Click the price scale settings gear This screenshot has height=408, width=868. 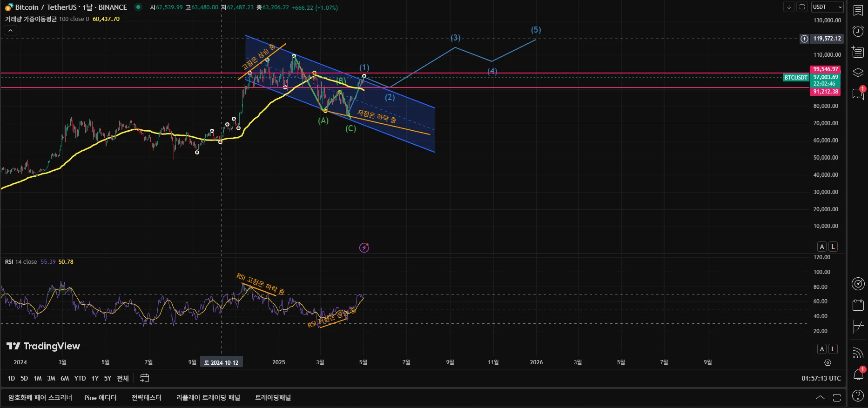click(x=828, y=362)
